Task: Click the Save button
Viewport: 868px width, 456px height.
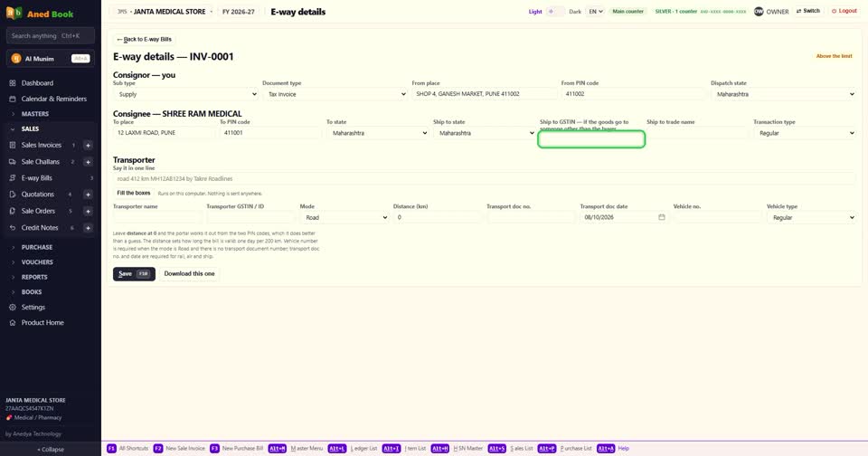Action: [134, 274]
